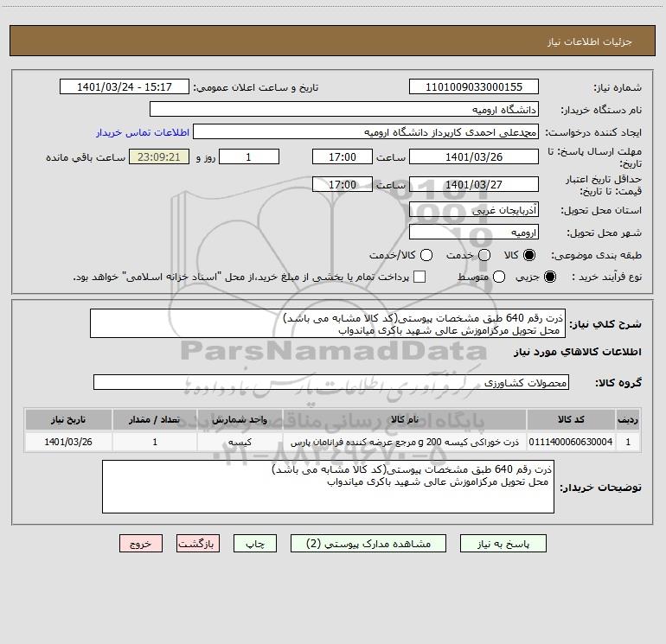Click the توضیحات خریدار text area

(x=328, y=487)
